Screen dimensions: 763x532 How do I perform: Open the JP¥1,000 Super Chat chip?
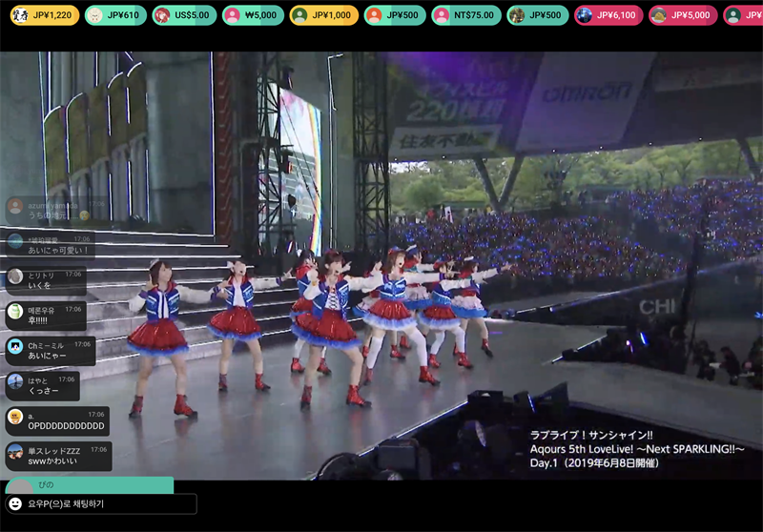pos(323,15)
